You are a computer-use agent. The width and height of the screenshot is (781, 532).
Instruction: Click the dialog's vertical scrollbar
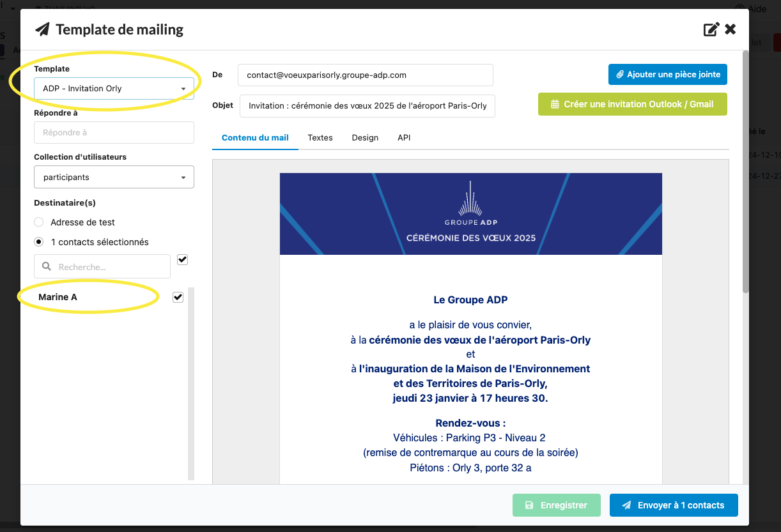[745, 172]
